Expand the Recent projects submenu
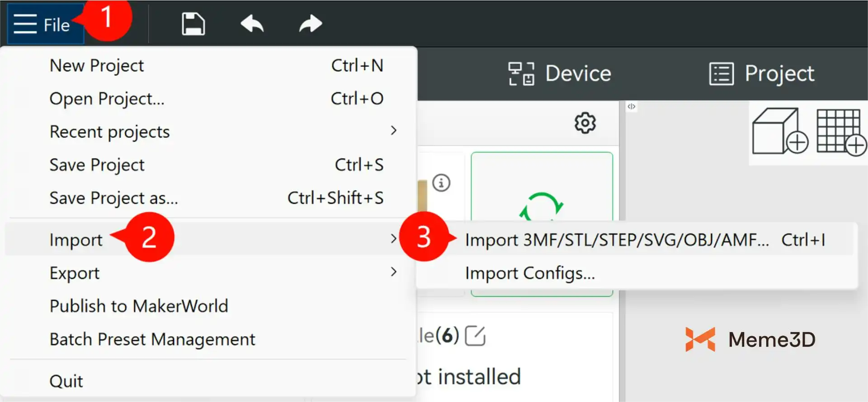This screenshot has width=868, height=402. pos(393,131)
